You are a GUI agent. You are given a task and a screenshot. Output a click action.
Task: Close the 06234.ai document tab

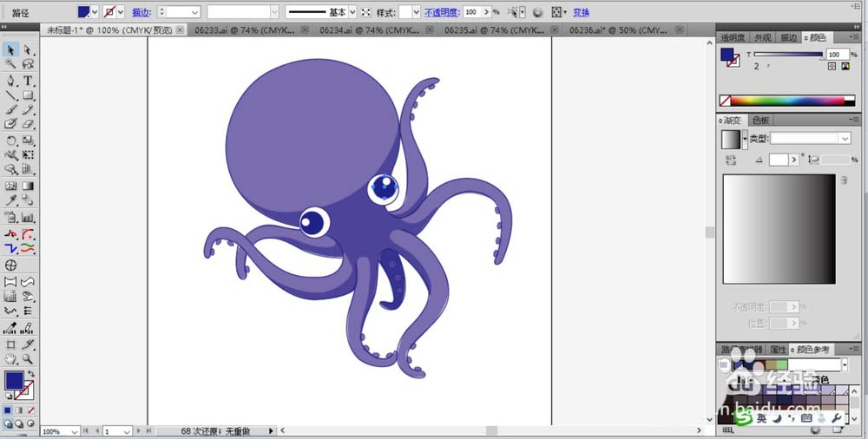[429, 30]
